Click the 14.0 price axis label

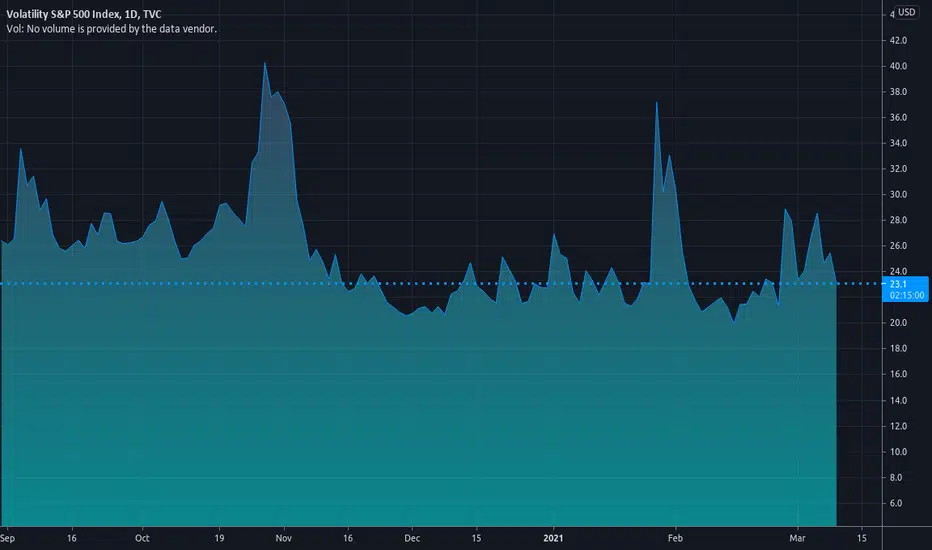898,400
